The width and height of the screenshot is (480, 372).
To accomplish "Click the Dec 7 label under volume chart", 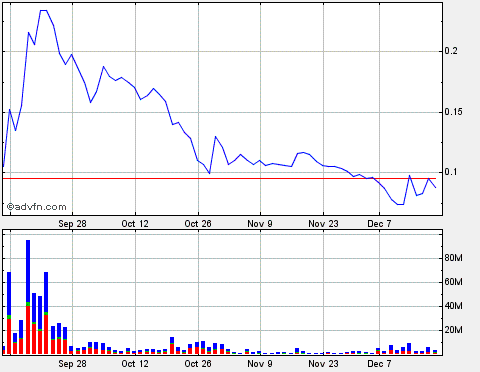I will (x=379, y=364).
